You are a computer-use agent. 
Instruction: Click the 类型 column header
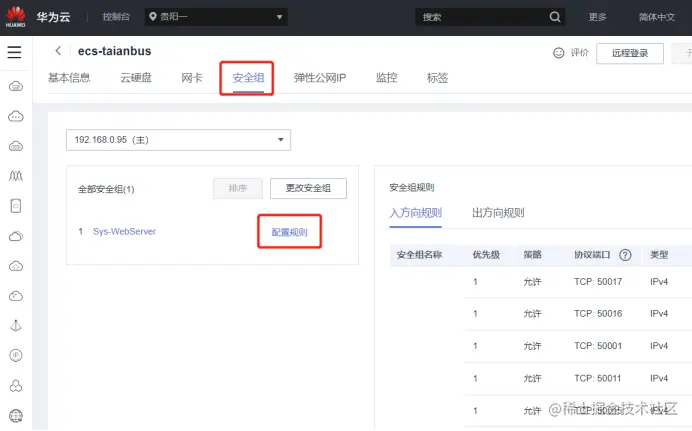coord(659,255)
